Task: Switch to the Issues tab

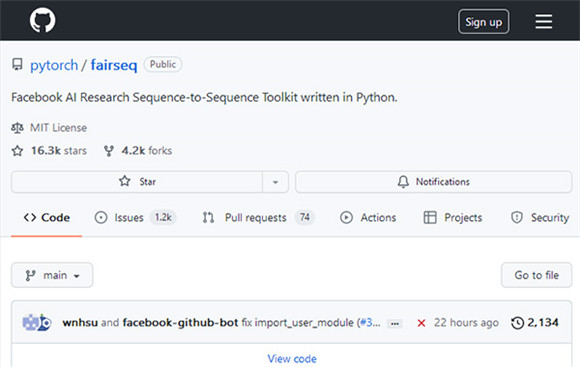Action: [x=135, y=218]
